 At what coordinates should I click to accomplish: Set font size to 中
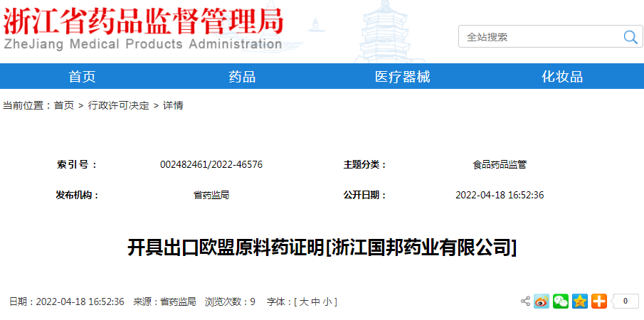pyautogui.click(x=315, y=302)
